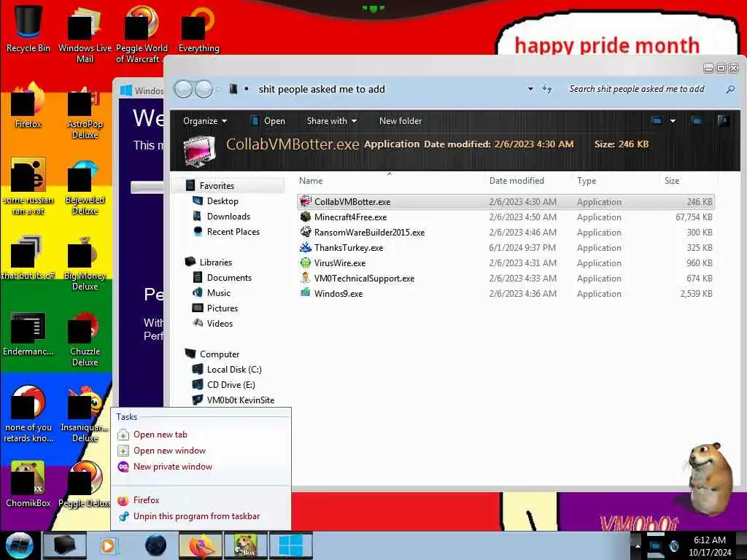Open Recycle Bin desktop icon
The width and height of the screenshot is (747, 560).
(28, 28)
